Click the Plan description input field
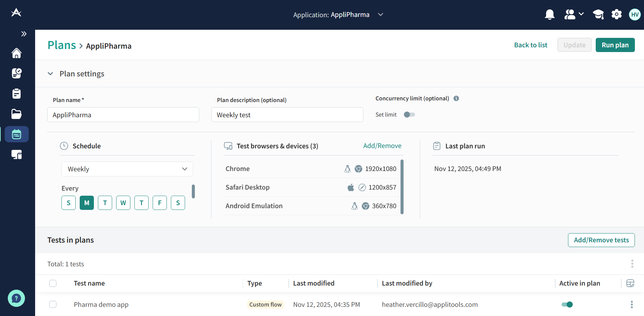The width and height of the screenshot is (644, 316). click(287, 115)
